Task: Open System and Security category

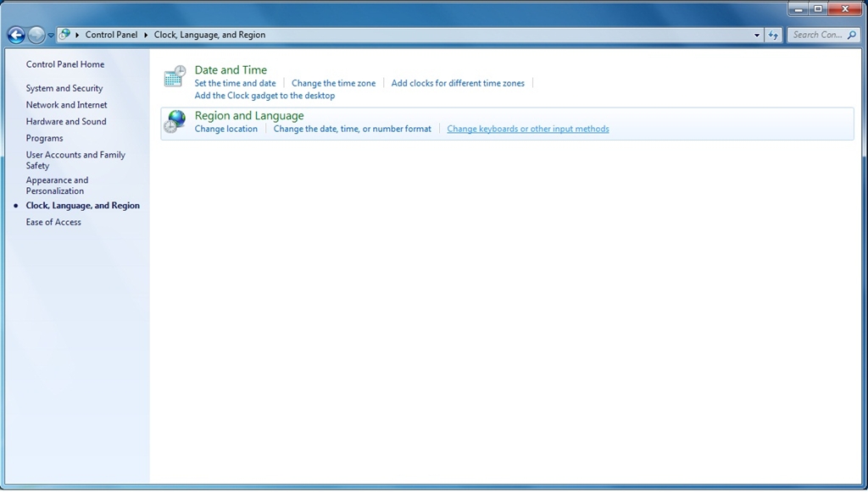Action: [x=64, y=88]
